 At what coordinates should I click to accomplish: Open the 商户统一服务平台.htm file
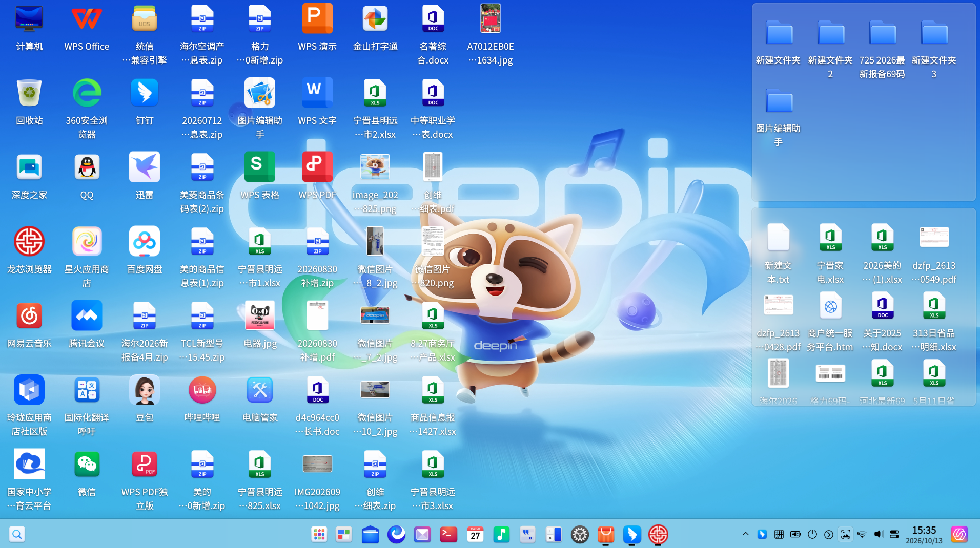tap(830, 306)
